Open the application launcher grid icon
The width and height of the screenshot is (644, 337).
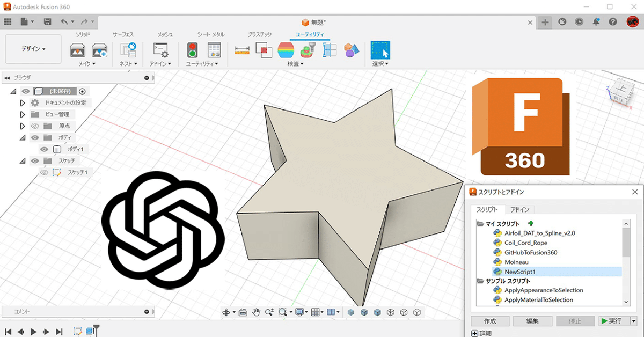8,21
